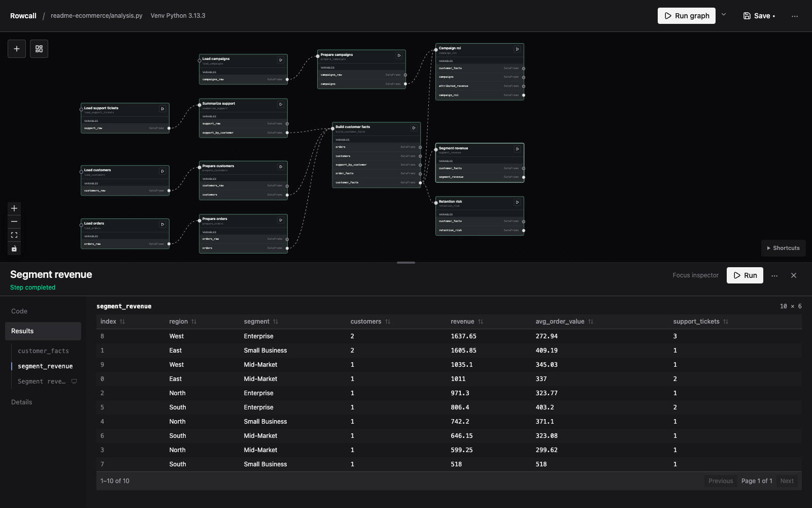The width and height of the screenshot is (812, 508).
Task: Run the Campaign roi node
Action: 517,49
